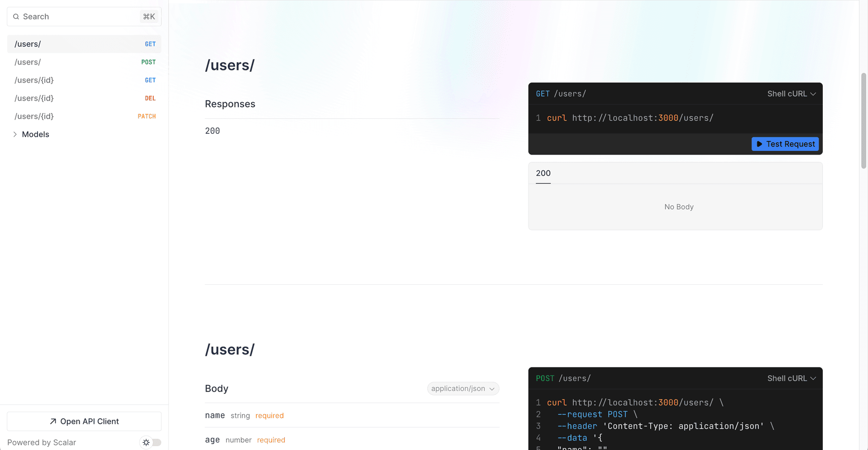Open the application/json body format dropdown
Image resolution: width=868 pixels, height=450 pixels.
(462, 388)
